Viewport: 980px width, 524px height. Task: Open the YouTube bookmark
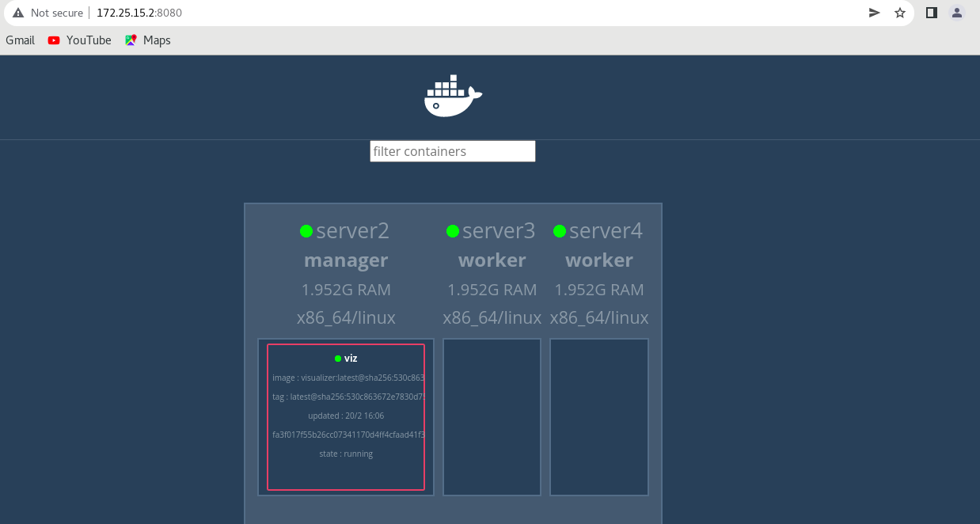[79, 40]
